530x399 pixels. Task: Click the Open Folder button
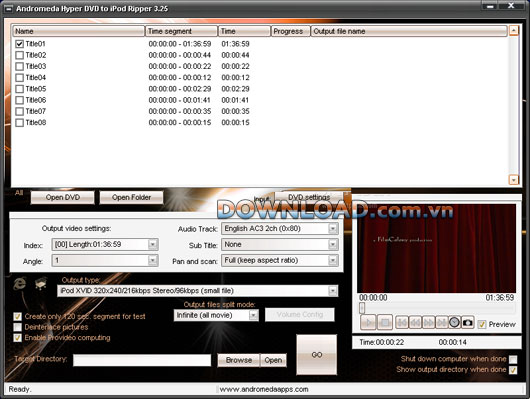[131, 197]
